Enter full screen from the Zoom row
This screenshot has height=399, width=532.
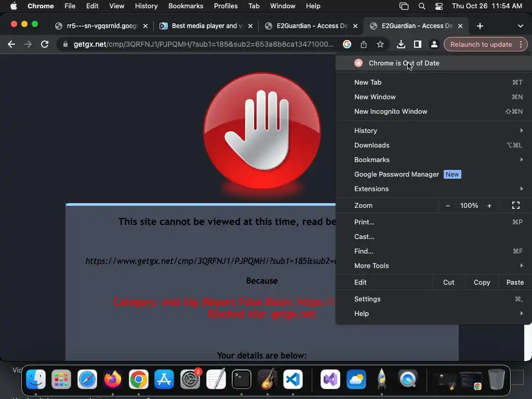516,205
